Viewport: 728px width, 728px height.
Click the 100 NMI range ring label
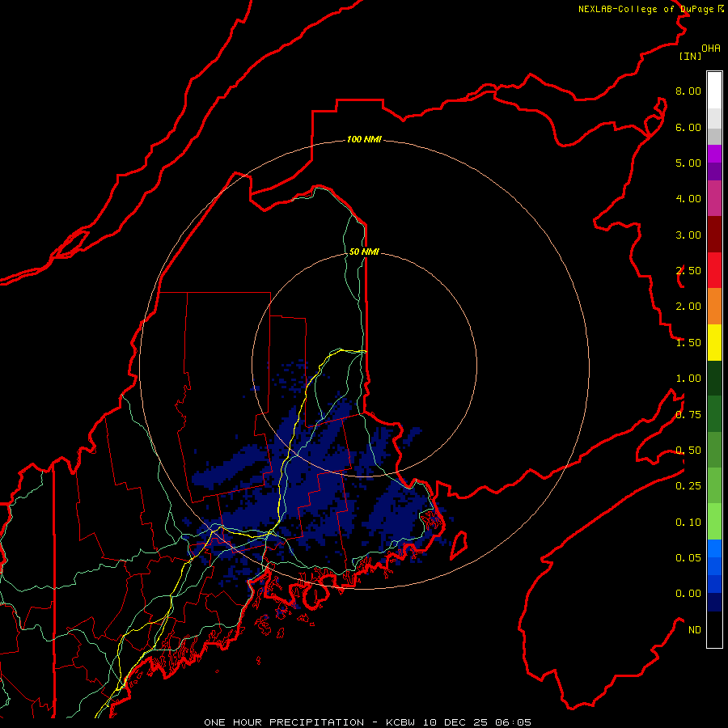click(x=363, y=140)
